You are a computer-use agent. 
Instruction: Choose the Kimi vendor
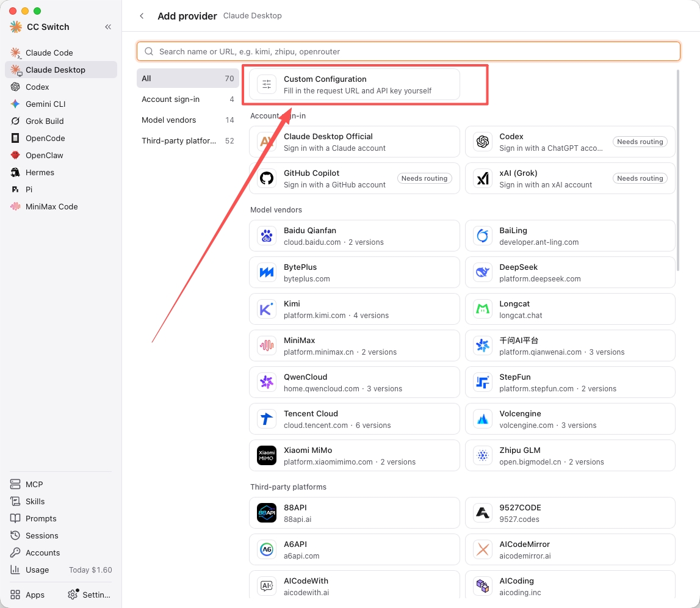point(355,309)
